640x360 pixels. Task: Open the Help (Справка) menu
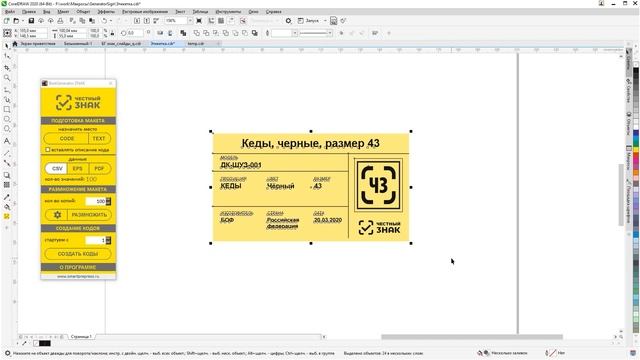pyautogui.click(x=273, y=12)
